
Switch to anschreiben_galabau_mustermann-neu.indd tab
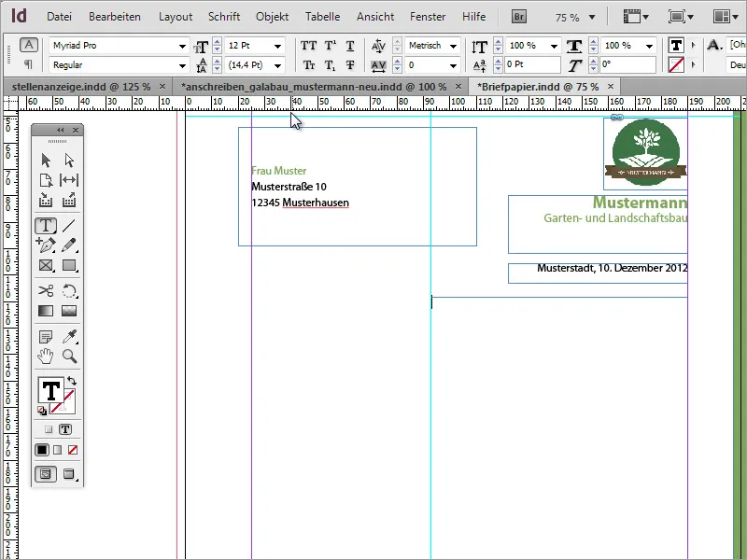(314, 87)
